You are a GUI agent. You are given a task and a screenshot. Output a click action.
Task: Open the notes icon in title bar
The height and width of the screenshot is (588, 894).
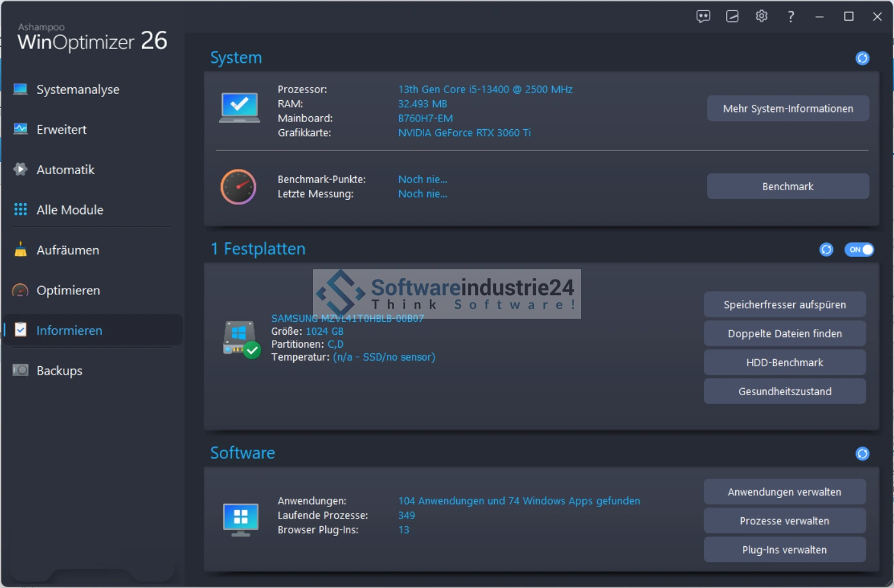(x=732, y=17)
